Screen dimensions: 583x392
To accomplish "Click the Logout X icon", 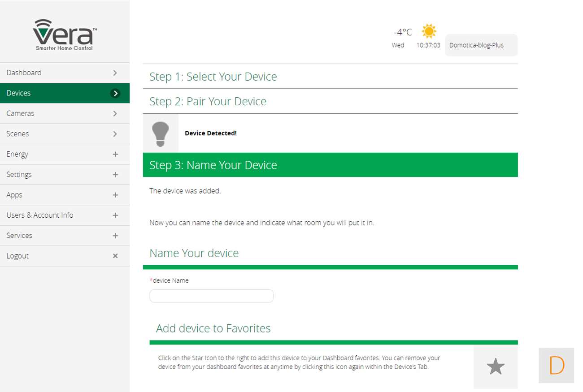I will (115, 256).
